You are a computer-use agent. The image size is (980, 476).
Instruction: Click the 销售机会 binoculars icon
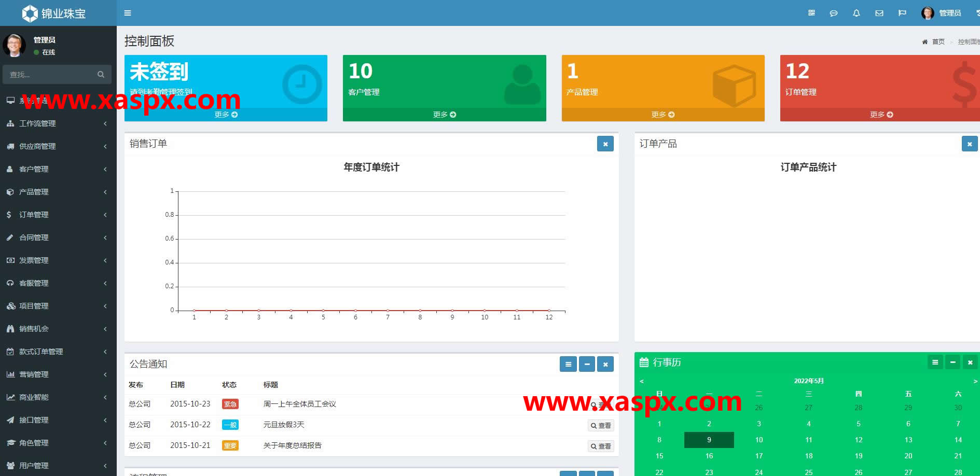pos(10,329)
